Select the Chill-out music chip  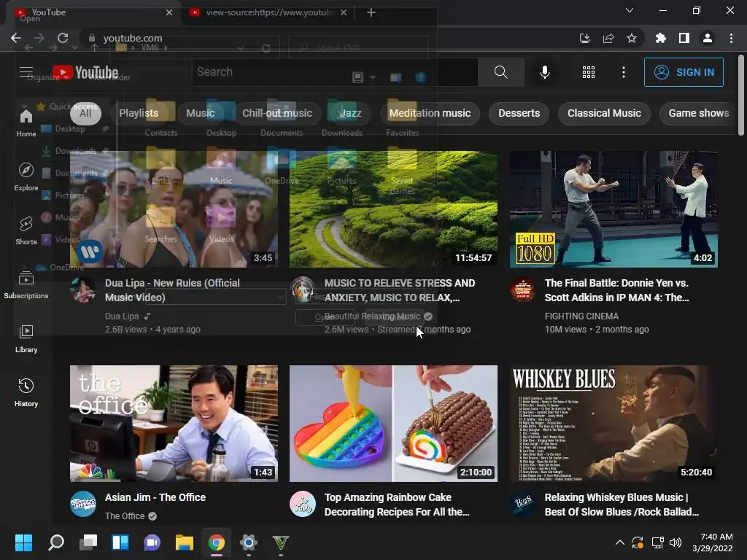click(x=277, y=113)
